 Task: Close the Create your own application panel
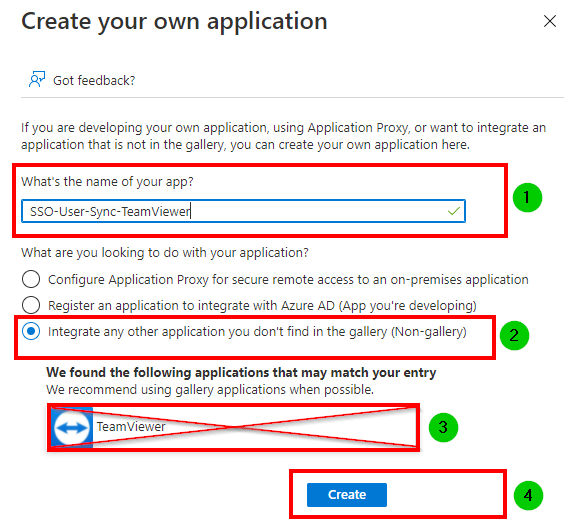pyautogui.click(x=550, y=21)
